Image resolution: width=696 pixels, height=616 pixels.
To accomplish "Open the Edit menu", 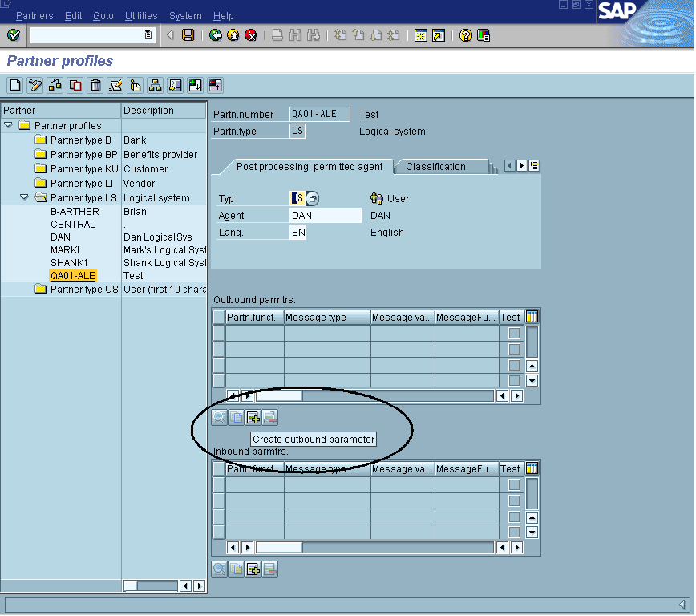I will coord(73,15).
